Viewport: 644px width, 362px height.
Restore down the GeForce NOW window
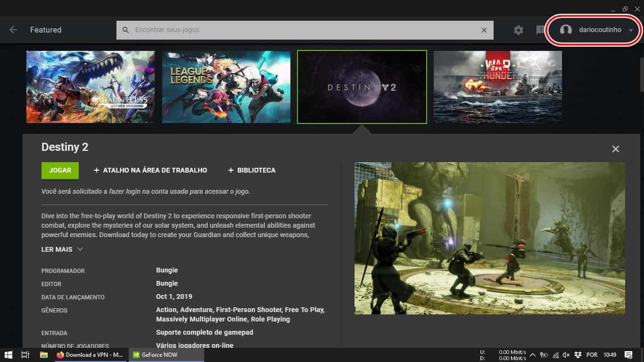[625, 9]
